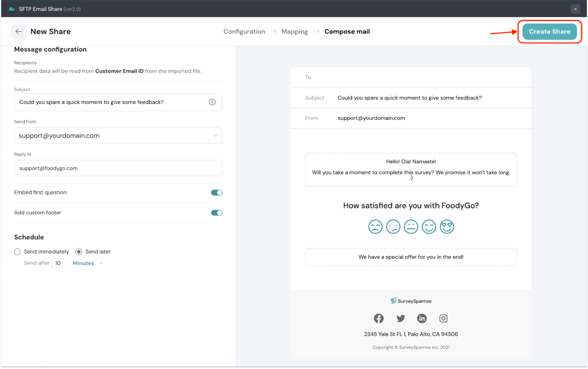Select the very dissatisfied sad face emoji

pos(375,227)
